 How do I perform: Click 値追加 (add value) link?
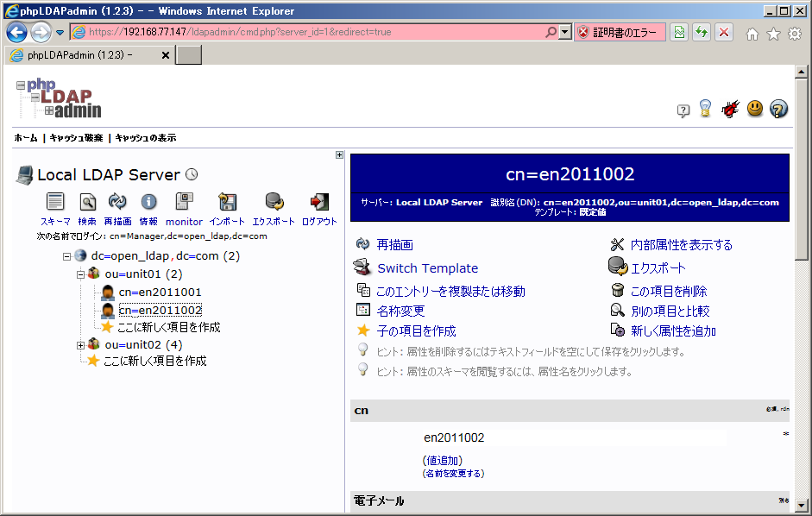(443, 461)
